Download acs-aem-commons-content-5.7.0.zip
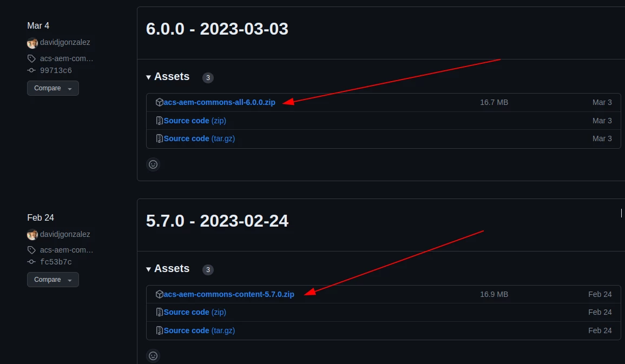 click(229, 294)
